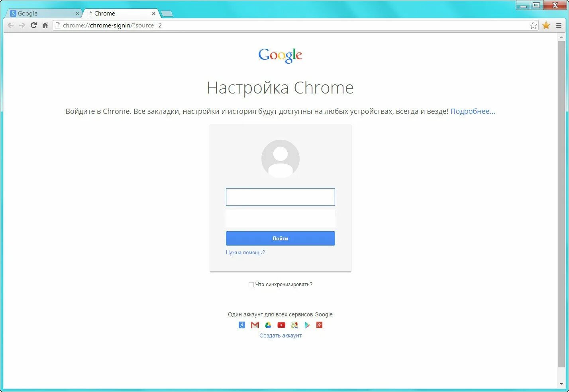Image resolution: width=569 pixels, height=392 pixels.
Task: Focus the password input field
Action: pyautogui.click(x=281, y=218)
